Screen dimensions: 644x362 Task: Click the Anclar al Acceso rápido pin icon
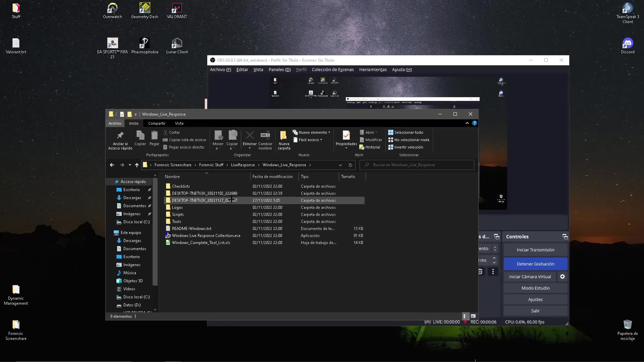tap(120, 135)
